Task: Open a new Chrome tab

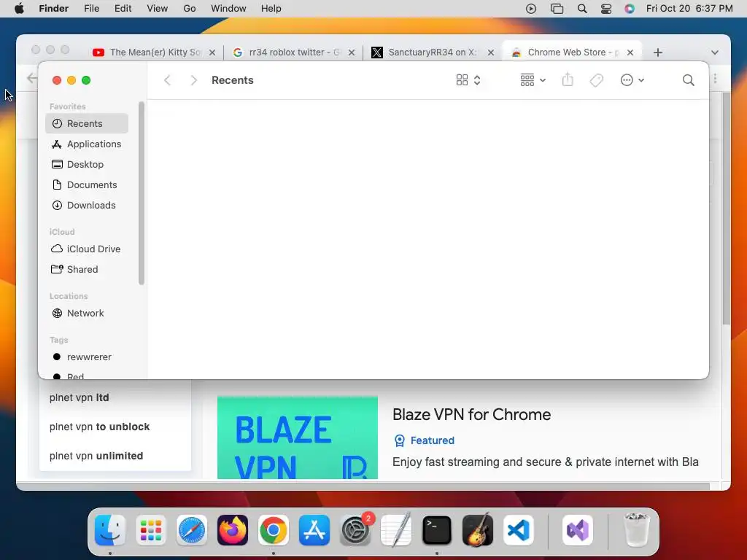Action: pos(658,52)
